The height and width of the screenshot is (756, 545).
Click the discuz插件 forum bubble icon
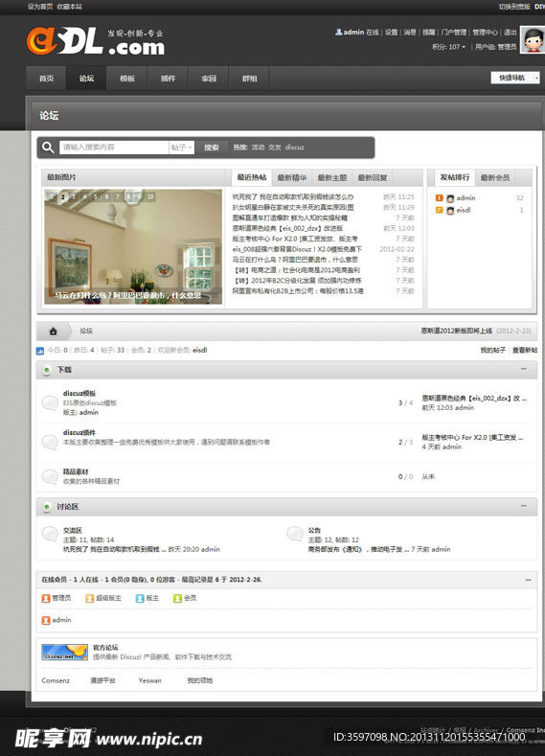[x=50, y=442]
